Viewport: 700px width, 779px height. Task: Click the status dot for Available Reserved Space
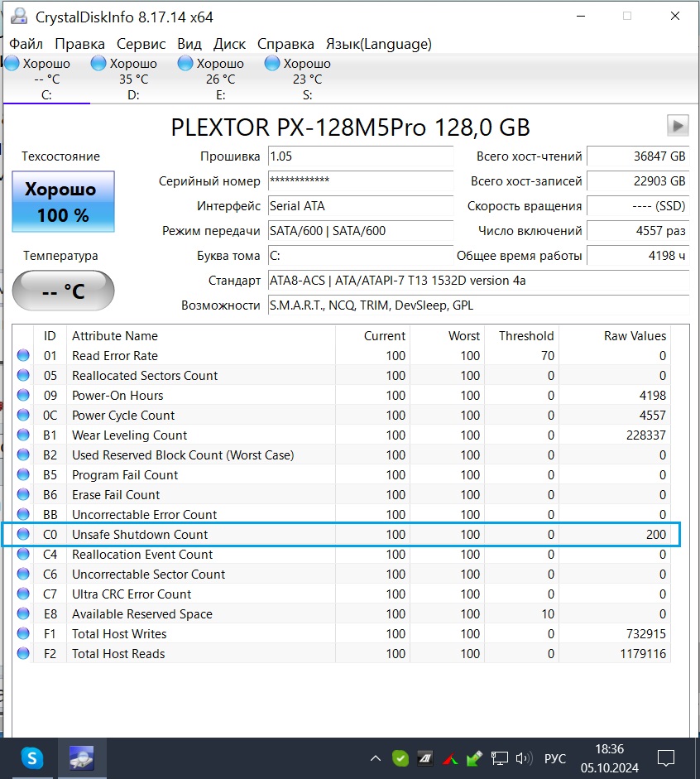(23, 613)
